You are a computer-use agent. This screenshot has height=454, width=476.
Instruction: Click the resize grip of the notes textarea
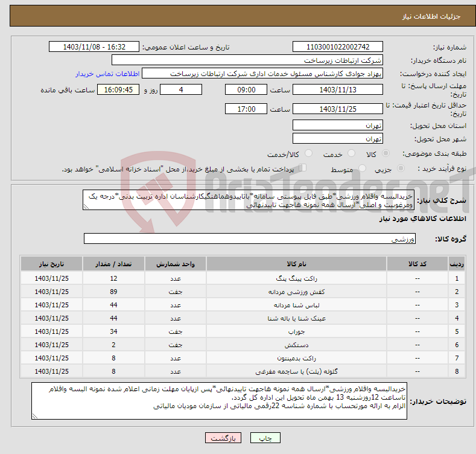point(35,416)
